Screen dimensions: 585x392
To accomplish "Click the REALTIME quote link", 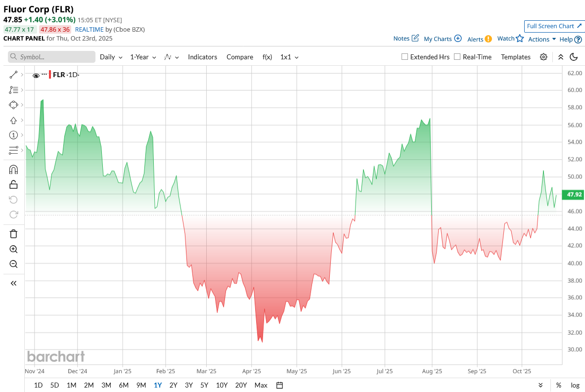I will [x=89, y=30].
